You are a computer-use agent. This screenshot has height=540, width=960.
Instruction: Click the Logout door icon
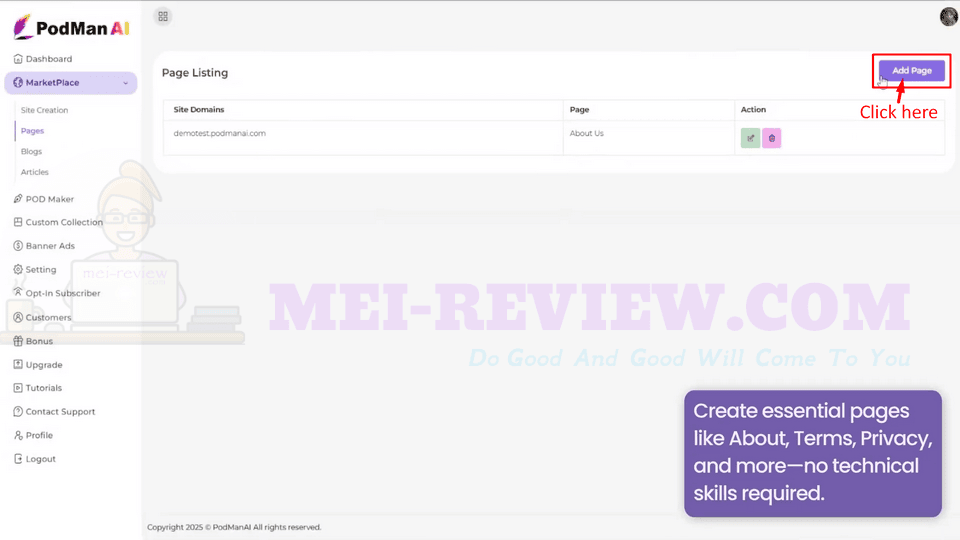click(x=18, y=459)
